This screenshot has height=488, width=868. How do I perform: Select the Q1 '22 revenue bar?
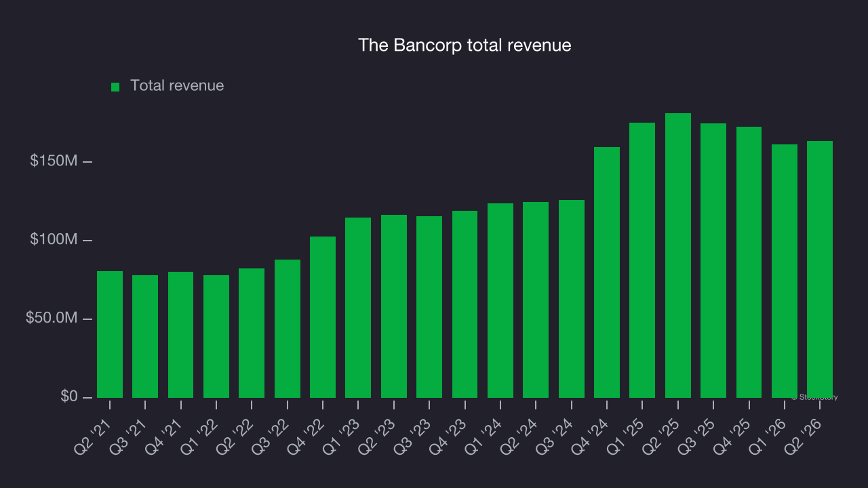point(216,336)
